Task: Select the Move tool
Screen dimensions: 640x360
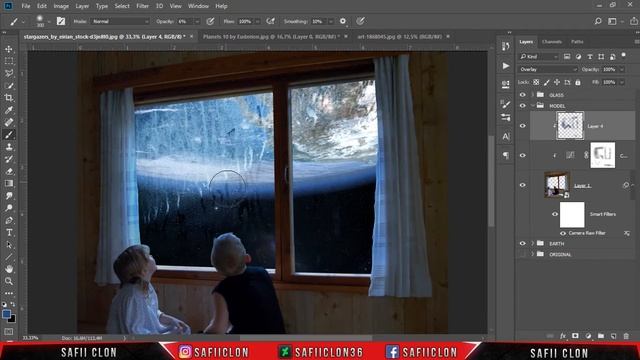Action: tap(9, 49)
